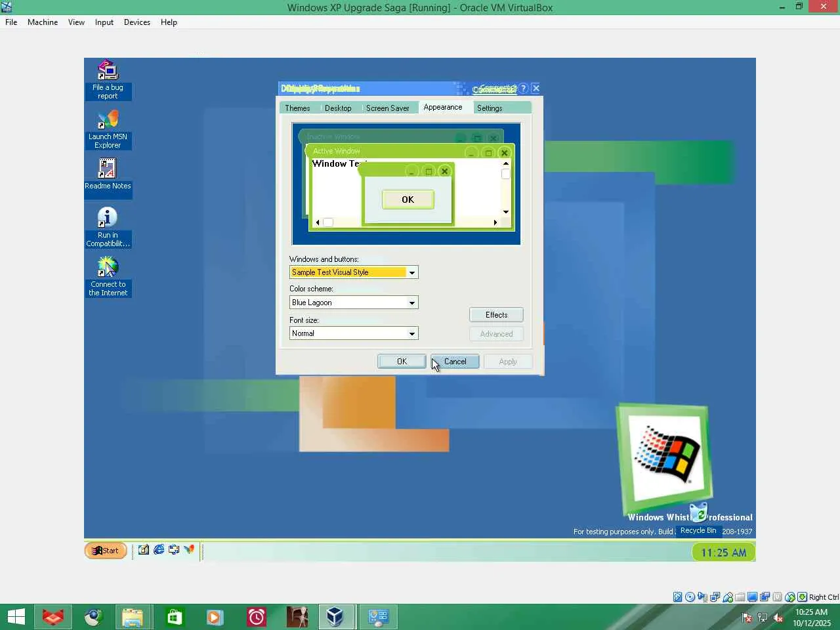Click the VirtualBox recording status icon

tap(765, 597)
